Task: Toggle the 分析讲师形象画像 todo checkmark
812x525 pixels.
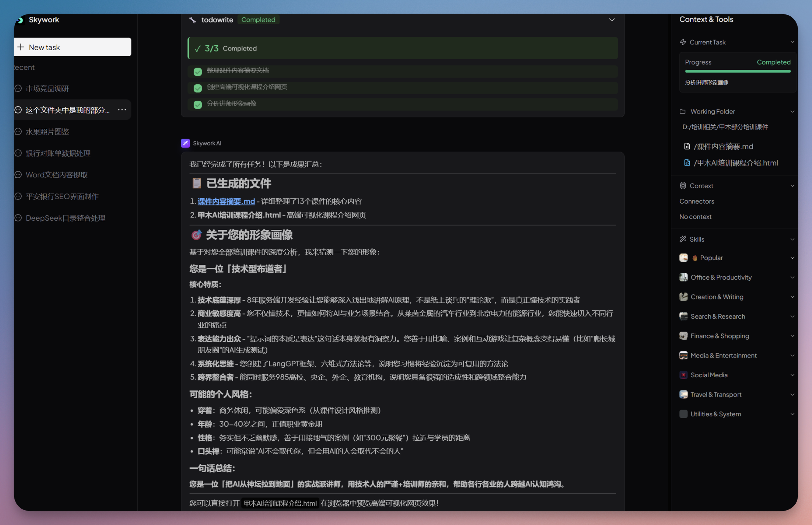Action: point(197,104)
